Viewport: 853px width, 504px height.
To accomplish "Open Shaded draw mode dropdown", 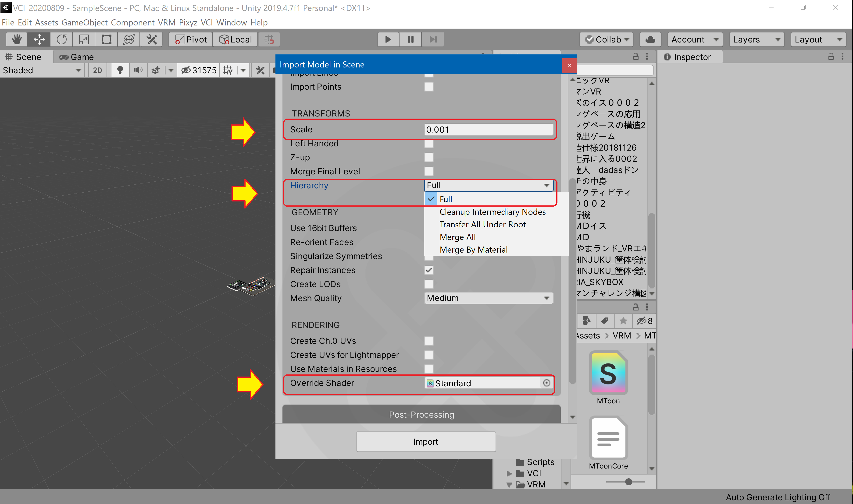I will (x=42, y=70).
